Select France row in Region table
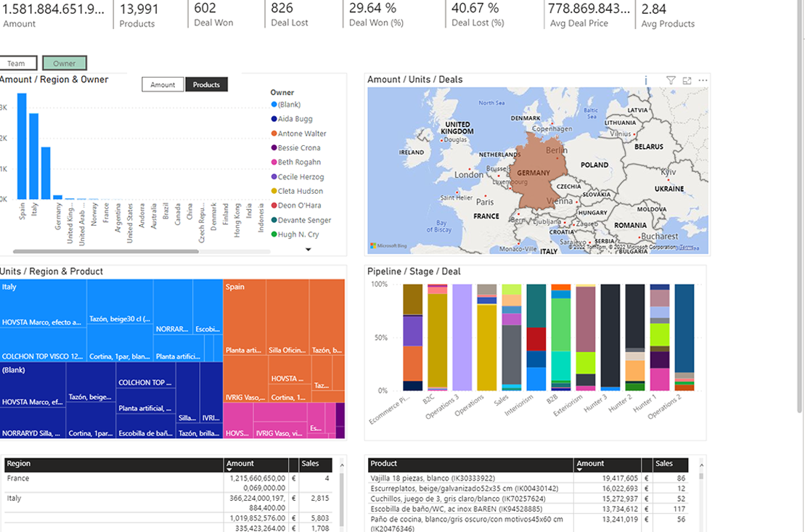The width and height of the screenshot is (805, 532). click(168, 483)
